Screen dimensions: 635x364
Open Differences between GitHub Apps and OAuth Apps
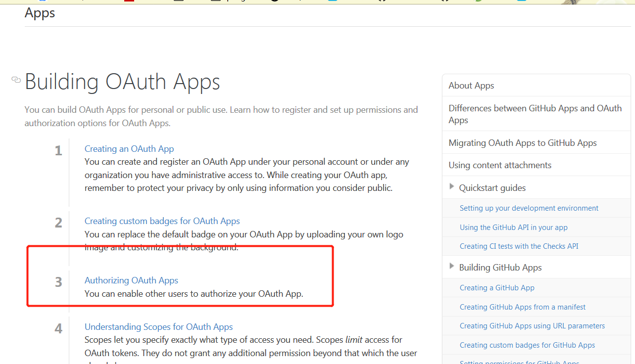tap(536, 114)
